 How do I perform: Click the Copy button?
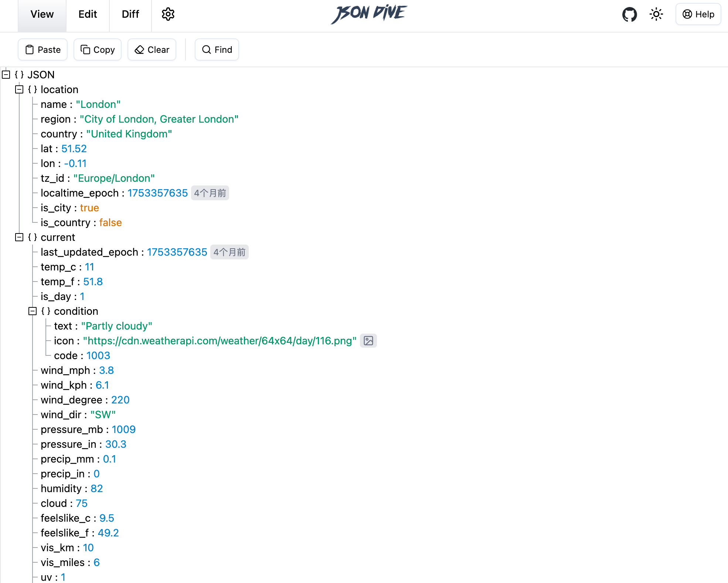[98, 50]
